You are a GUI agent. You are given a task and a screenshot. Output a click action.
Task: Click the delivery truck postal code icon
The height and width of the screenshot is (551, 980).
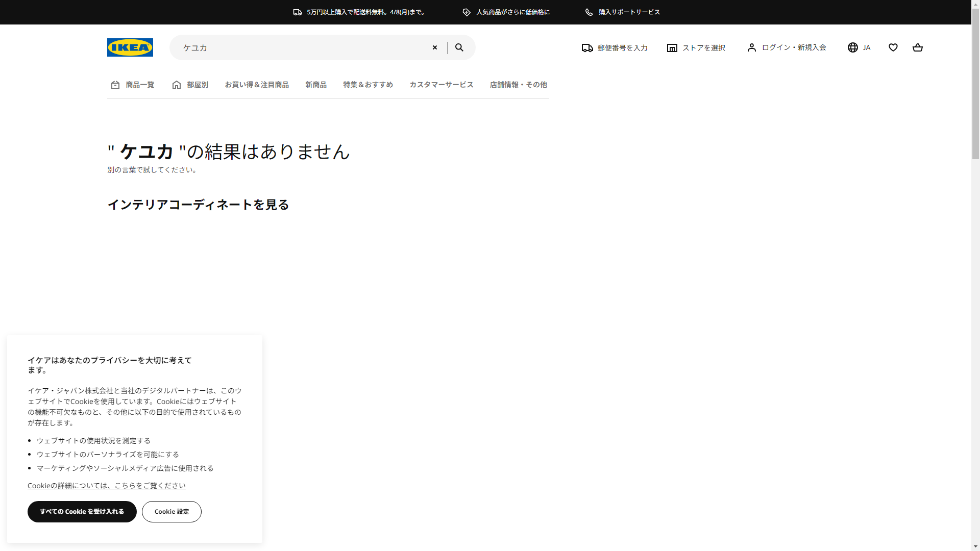[587, 48]
